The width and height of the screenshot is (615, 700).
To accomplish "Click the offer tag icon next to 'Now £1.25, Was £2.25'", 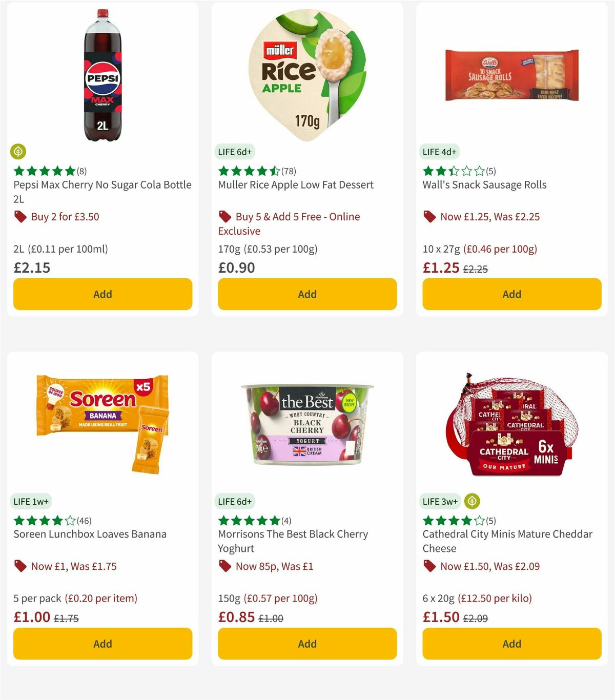I will [430, 217].
